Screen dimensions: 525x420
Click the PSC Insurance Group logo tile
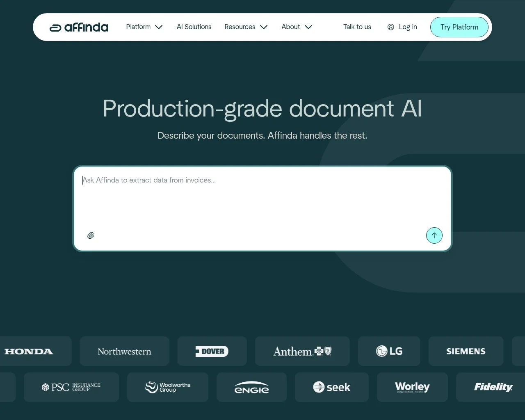coord(71,387)
